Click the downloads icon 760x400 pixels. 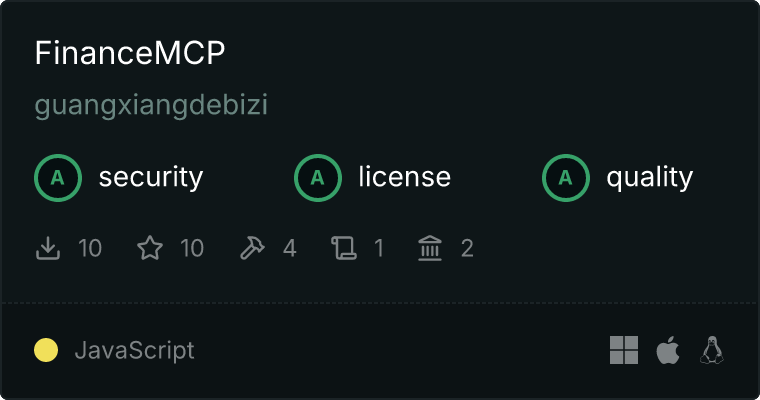point(48,248)
